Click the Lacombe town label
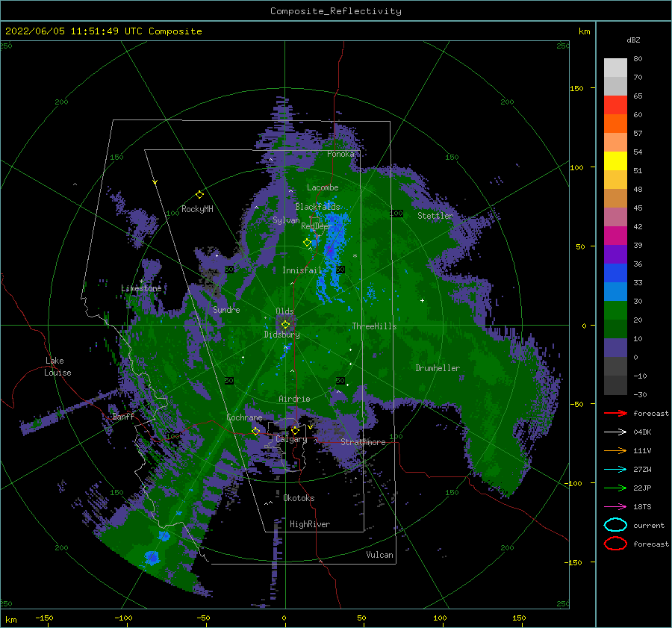The width and height of the screenshot is (672, 628). pyautogui.click(x=323, y=187)
